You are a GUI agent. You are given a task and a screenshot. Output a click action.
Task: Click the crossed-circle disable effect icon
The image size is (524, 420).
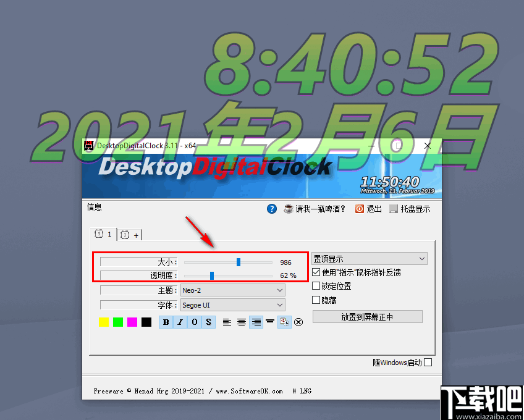click(x=298, y=322)
